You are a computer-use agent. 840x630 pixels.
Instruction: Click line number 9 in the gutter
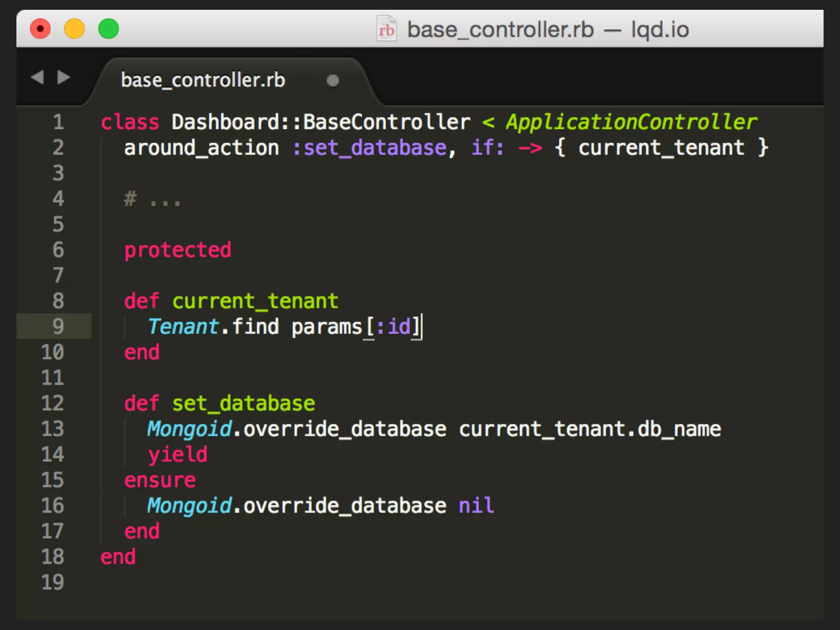click(x=58, y=326)
